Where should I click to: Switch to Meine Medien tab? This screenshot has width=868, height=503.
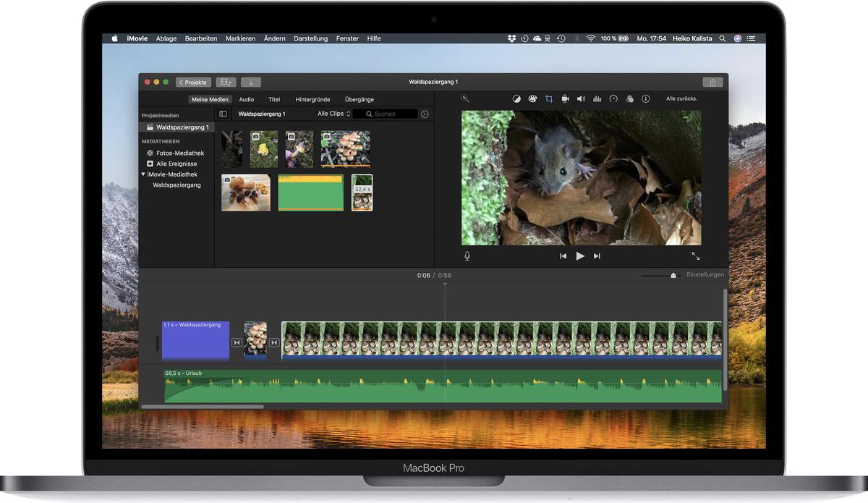210,99
